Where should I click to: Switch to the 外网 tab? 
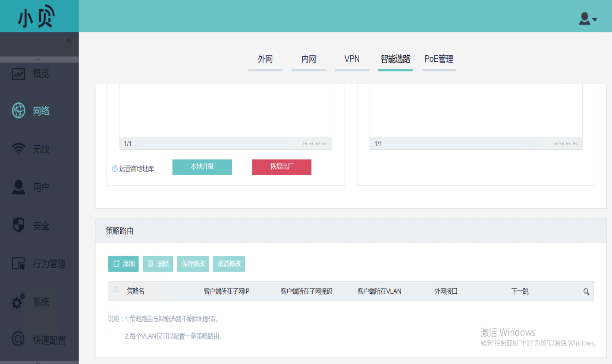click(265, 59)
